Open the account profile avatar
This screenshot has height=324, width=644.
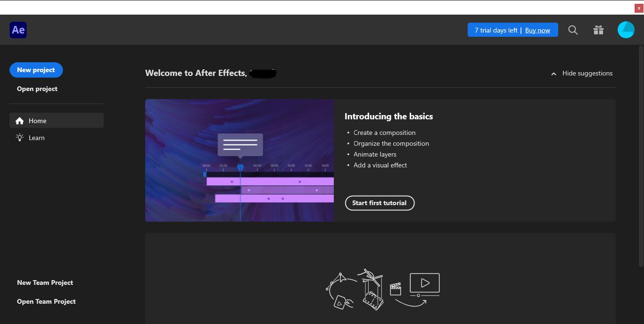[x=626, y=30]
